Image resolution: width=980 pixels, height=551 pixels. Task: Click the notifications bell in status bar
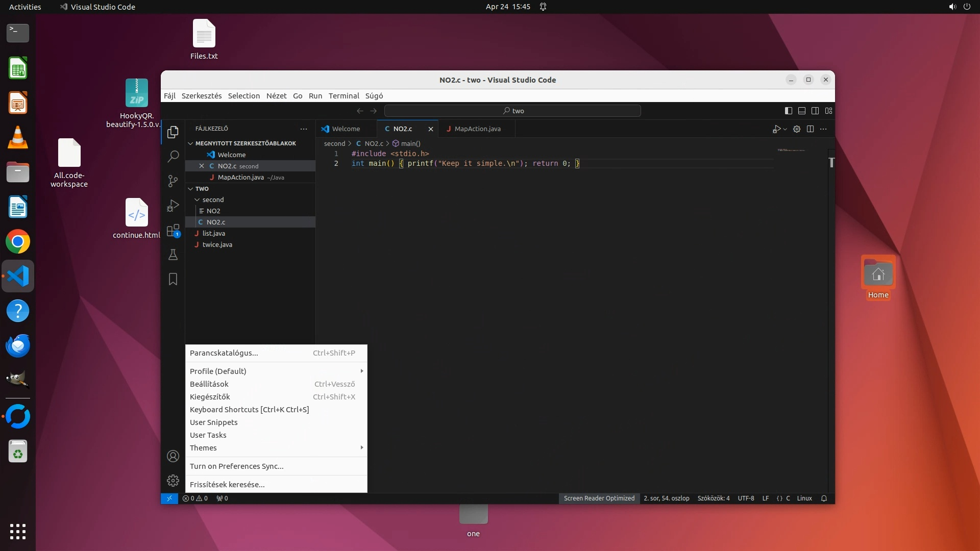pos(824,498)
